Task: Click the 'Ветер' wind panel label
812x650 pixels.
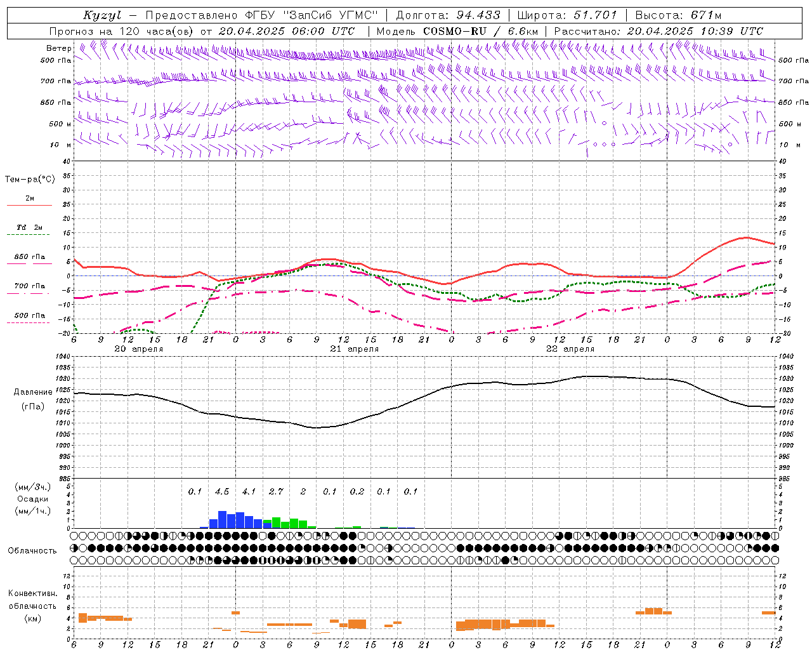Action: click(59, 48)
